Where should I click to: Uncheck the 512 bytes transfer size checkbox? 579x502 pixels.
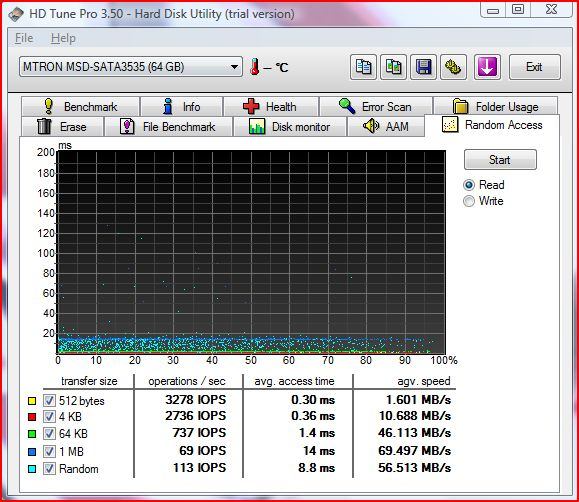click(x=49, y=400)
